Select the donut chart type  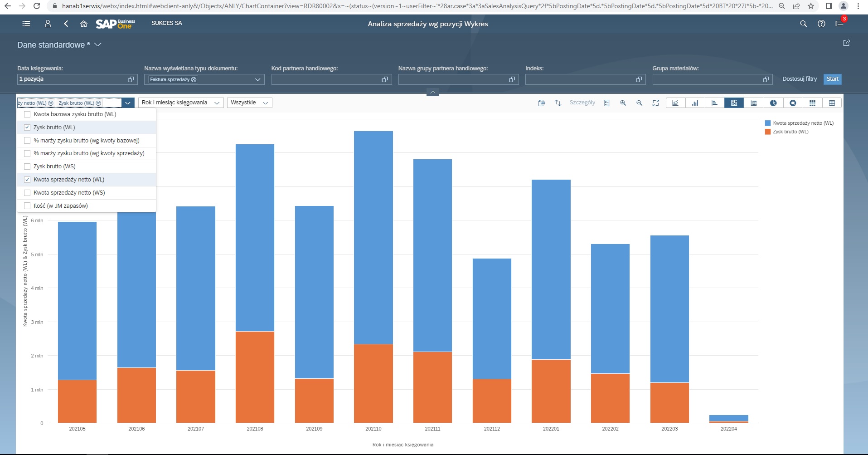793,103
